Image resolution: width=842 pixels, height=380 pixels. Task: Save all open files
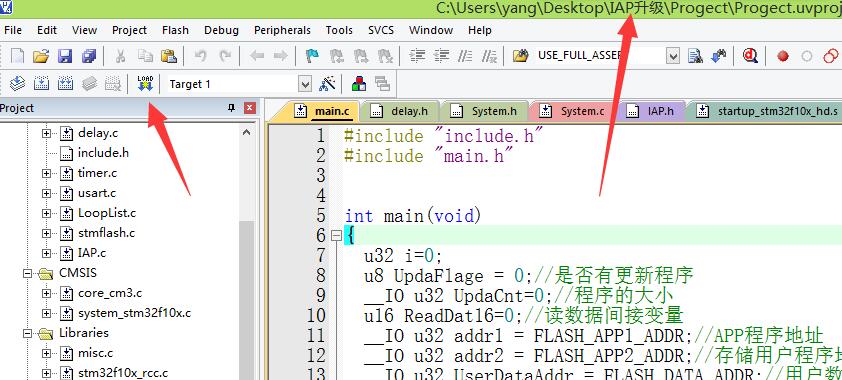pyautogui.click(x=89, y=56)
